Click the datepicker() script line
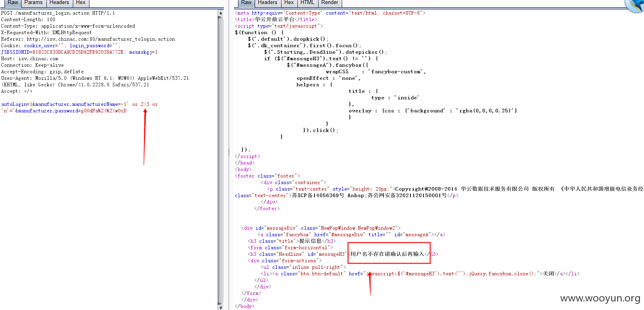The height and width of the screenshot is (310, 644). click(325, 52)
